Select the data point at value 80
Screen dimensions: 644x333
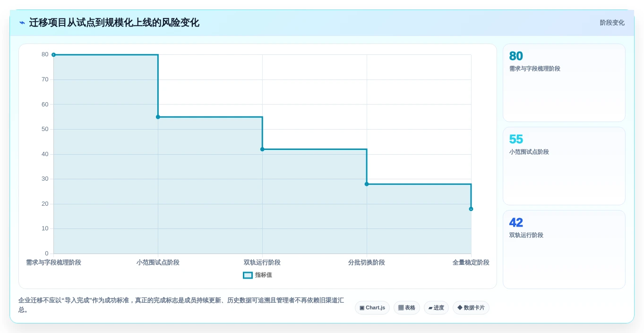pos(53,55)
